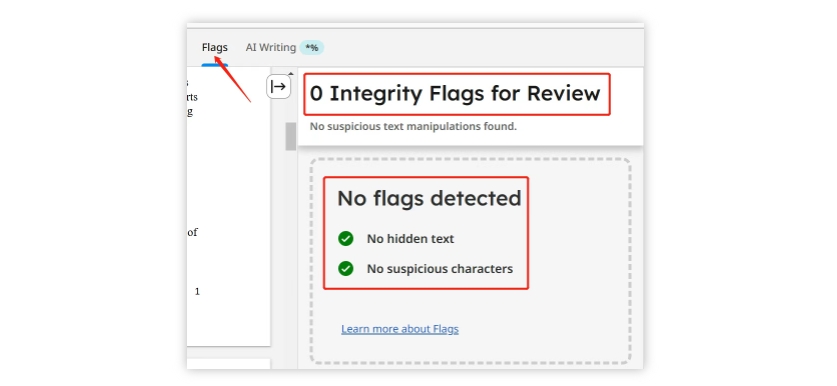Image resolution: width=837 pixels, height=386 pixels.
Task: Click the green checkmark beside No suspicious characters
Action: (x=345, y=269)
